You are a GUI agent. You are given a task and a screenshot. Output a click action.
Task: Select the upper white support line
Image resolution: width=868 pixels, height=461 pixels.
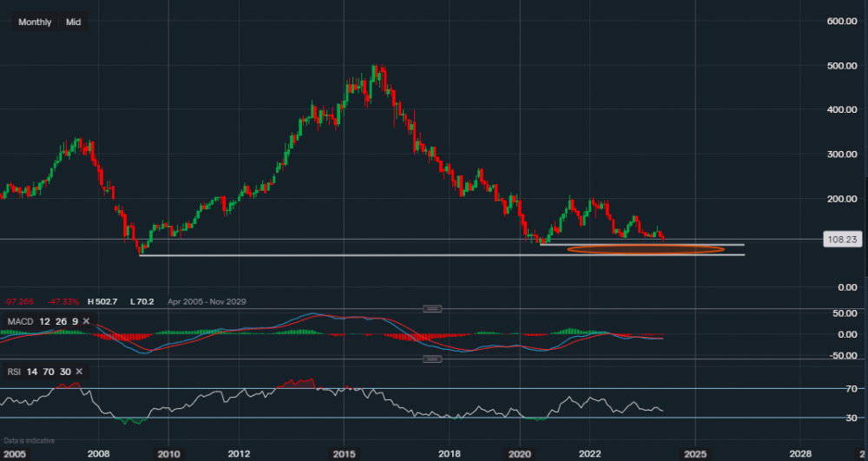tap(642, 244)
